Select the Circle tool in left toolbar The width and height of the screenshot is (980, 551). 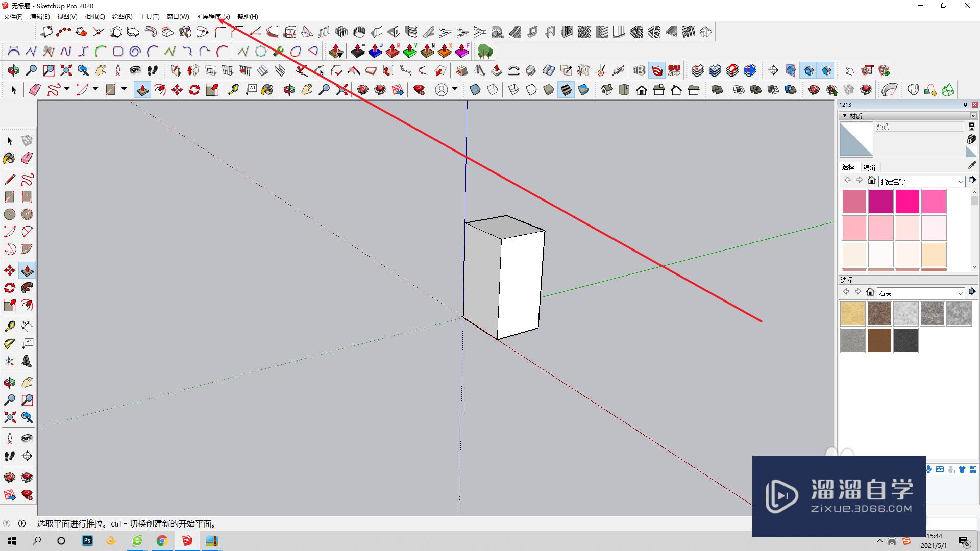pyautogui.click(x=10, y=214)
